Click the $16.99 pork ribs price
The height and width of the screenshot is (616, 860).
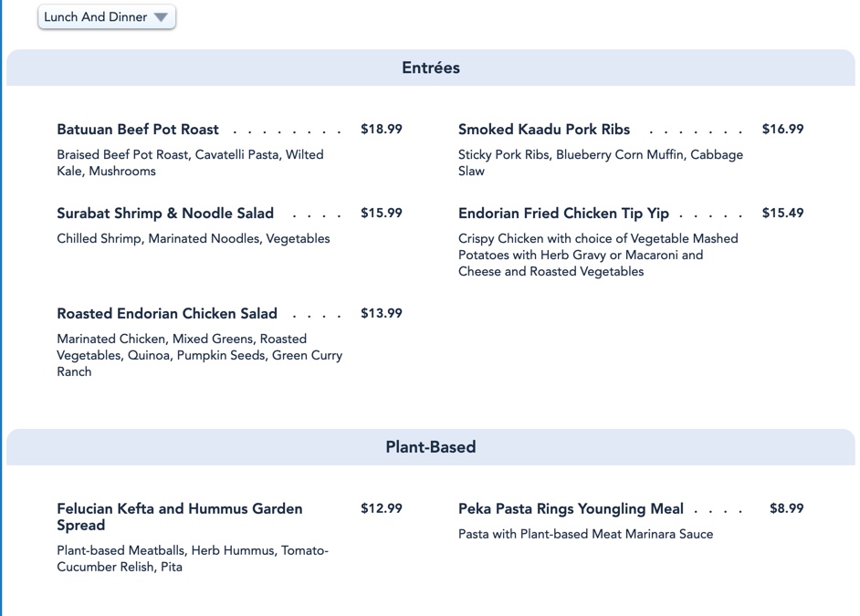783,130
